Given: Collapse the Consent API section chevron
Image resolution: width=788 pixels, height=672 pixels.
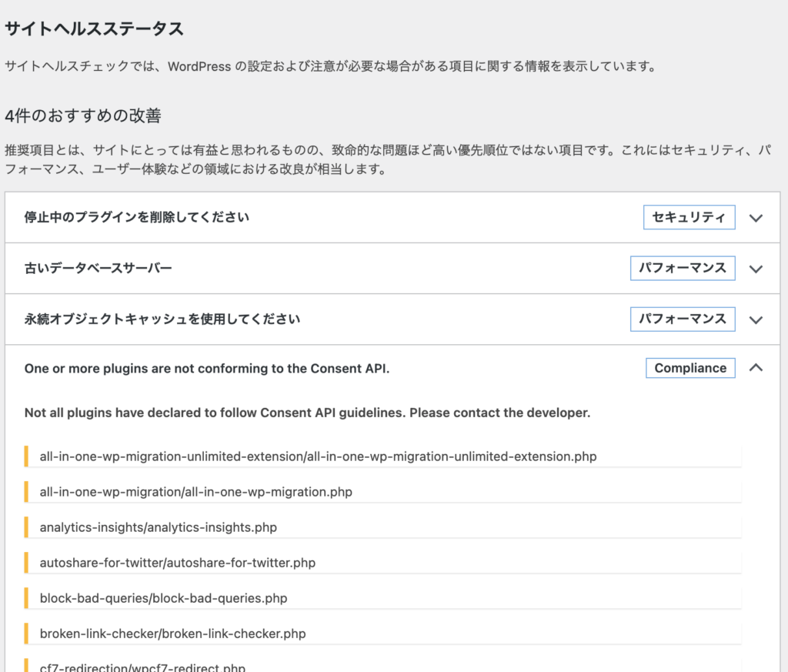Looking at the screenshot, I should [x=756, y=368].
